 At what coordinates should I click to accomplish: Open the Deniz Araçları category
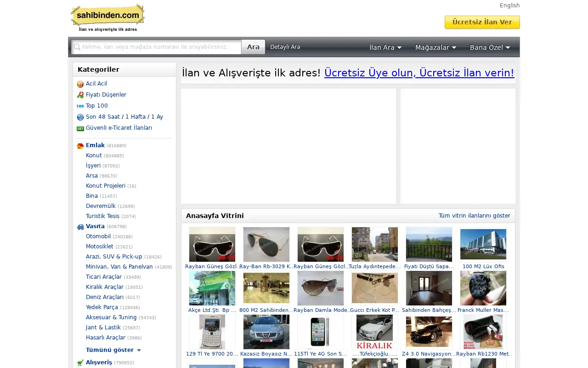[x=105, y=297]
